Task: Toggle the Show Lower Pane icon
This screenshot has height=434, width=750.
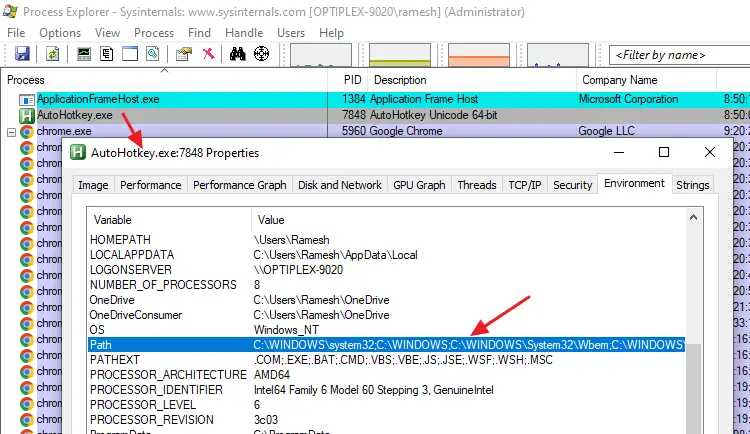Action: (x=130, y=54)
